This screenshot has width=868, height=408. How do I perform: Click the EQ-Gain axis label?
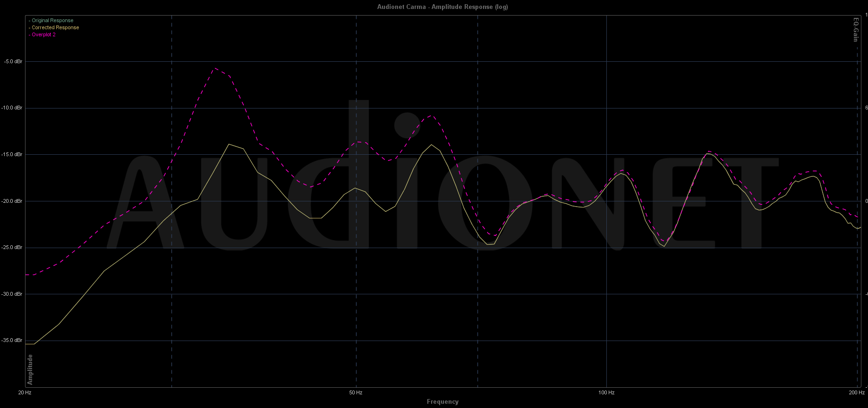(855, 30)
